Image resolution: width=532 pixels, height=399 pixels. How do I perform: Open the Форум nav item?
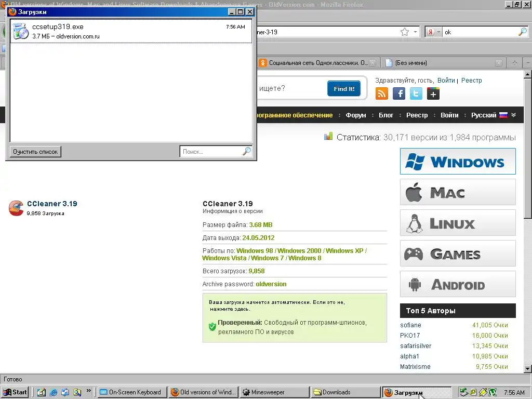click(355, 115)
